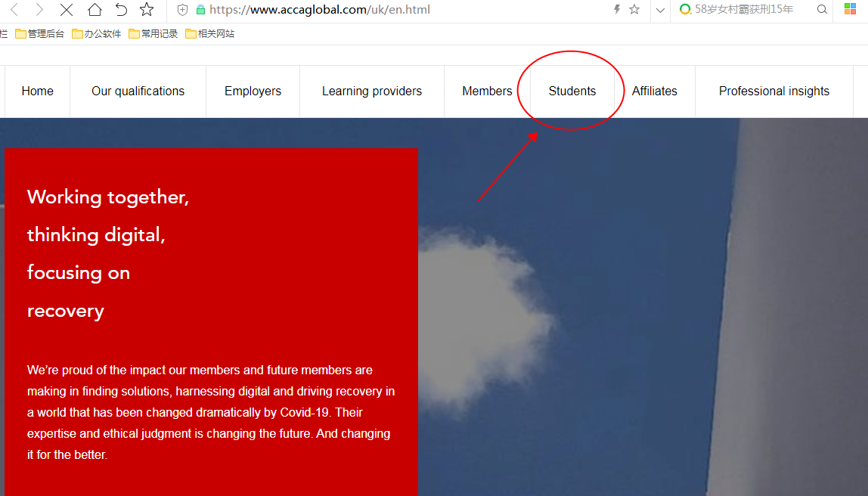Open the site security shield icon

tap(182, 9)
